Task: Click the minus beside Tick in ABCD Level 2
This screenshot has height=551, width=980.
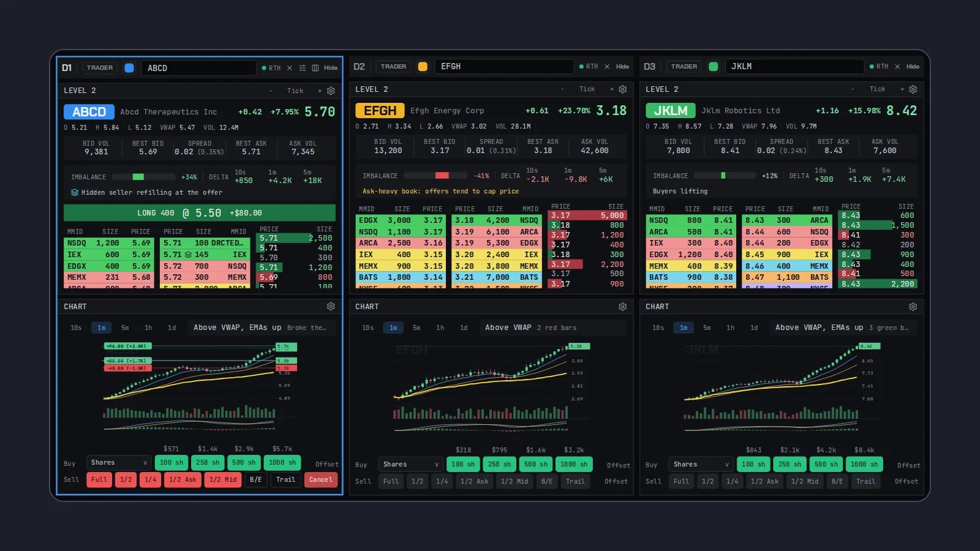Action: point(271,91)
